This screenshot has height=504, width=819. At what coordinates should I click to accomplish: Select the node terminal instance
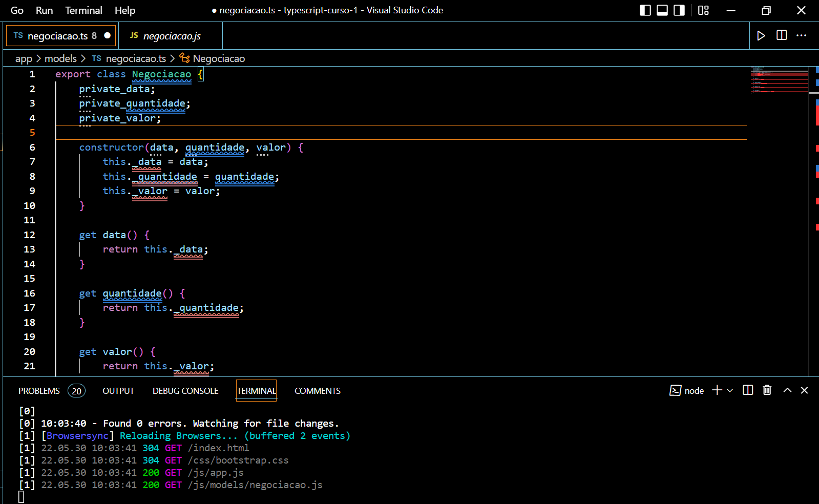click(686, 391)
